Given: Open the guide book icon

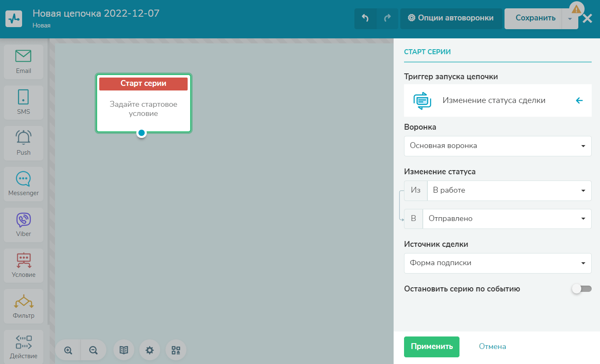Looking at the screenshot, I should point(124,350).
